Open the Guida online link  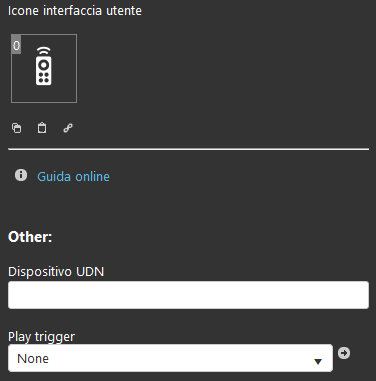pos(73,177)
